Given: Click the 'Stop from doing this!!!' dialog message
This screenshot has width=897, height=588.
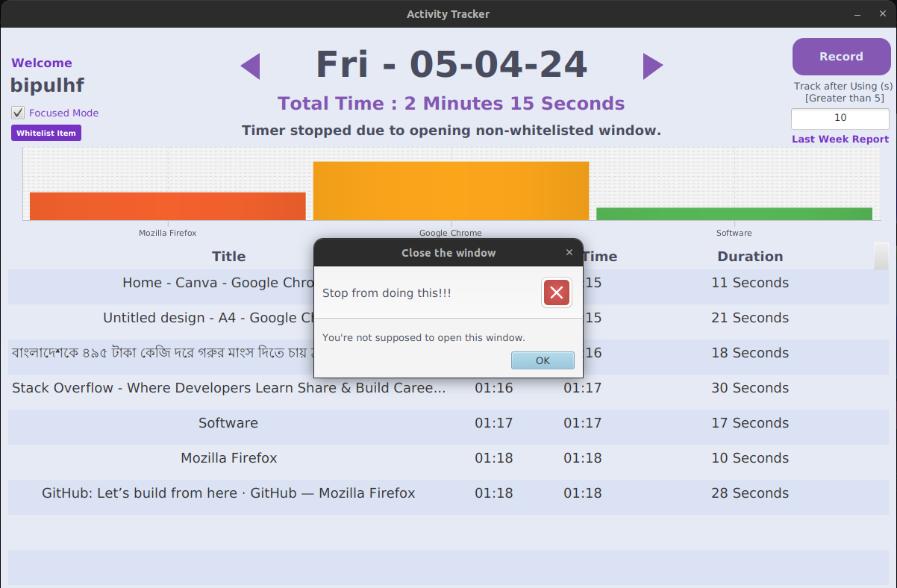Looking at the screenshot, I should point(387,293).
